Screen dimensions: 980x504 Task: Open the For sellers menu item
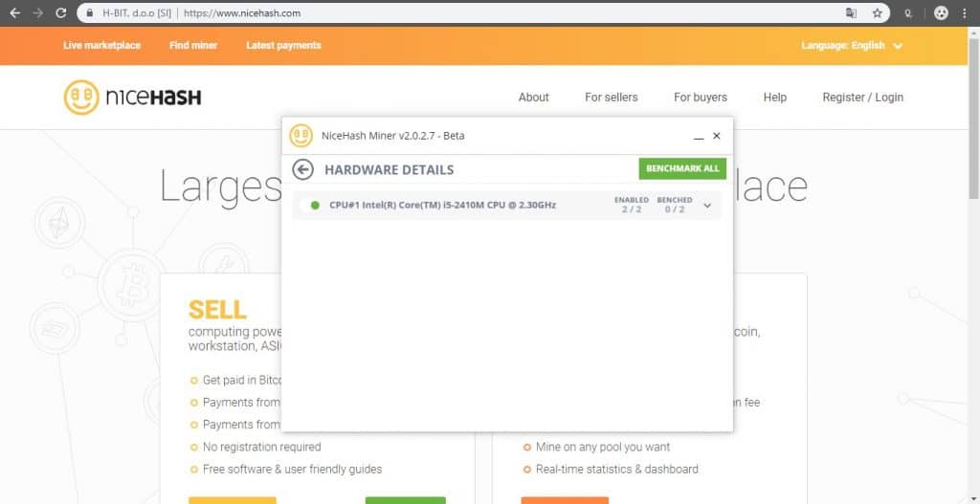point(612,98)
